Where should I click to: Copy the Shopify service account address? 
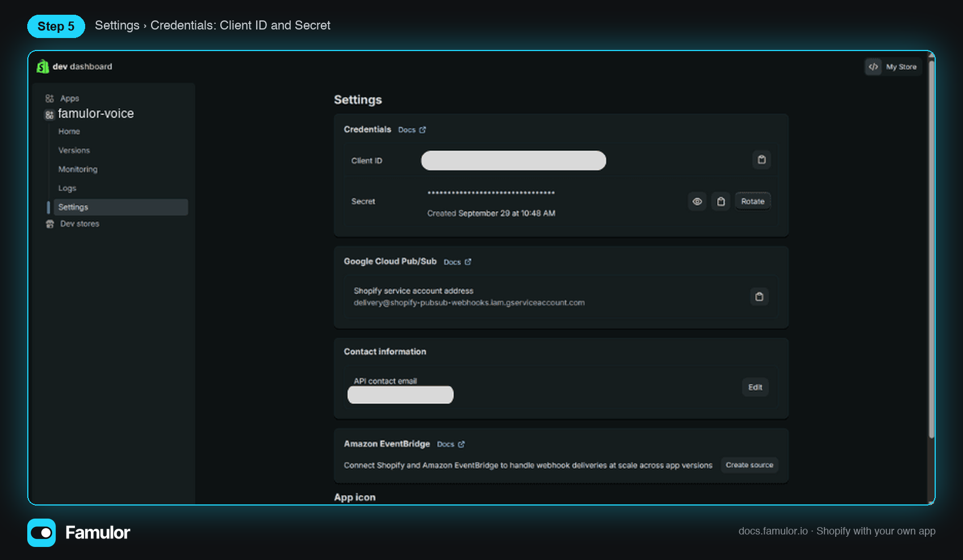tap(759, 296)
